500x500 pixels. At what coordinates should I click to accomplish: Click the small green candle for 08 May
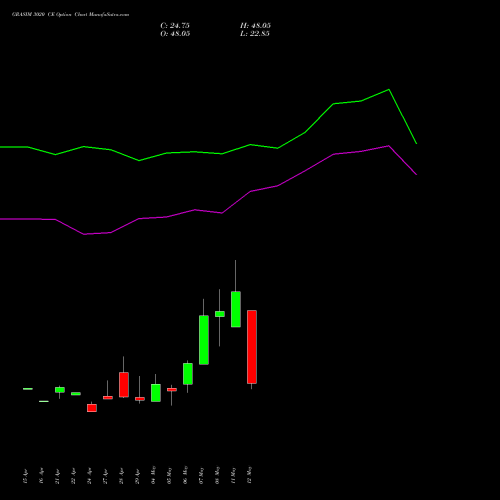(220, 314)
